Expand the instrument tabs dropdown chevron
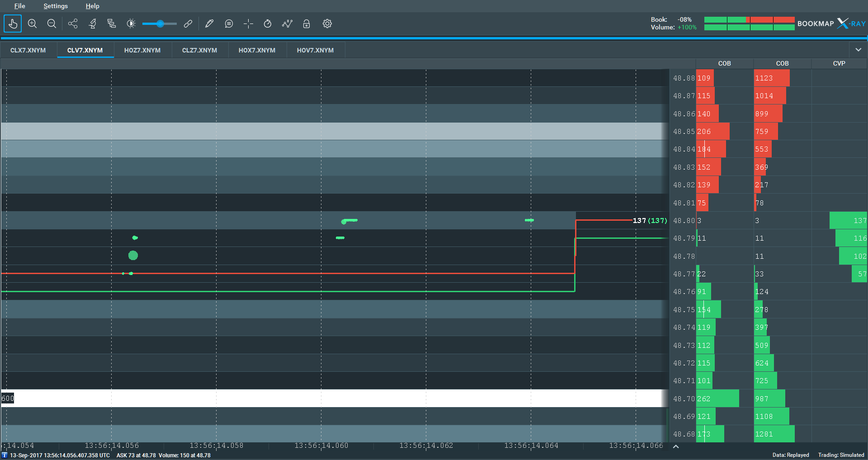The height and width of the screenshot is (460, 868). (858, 50)
